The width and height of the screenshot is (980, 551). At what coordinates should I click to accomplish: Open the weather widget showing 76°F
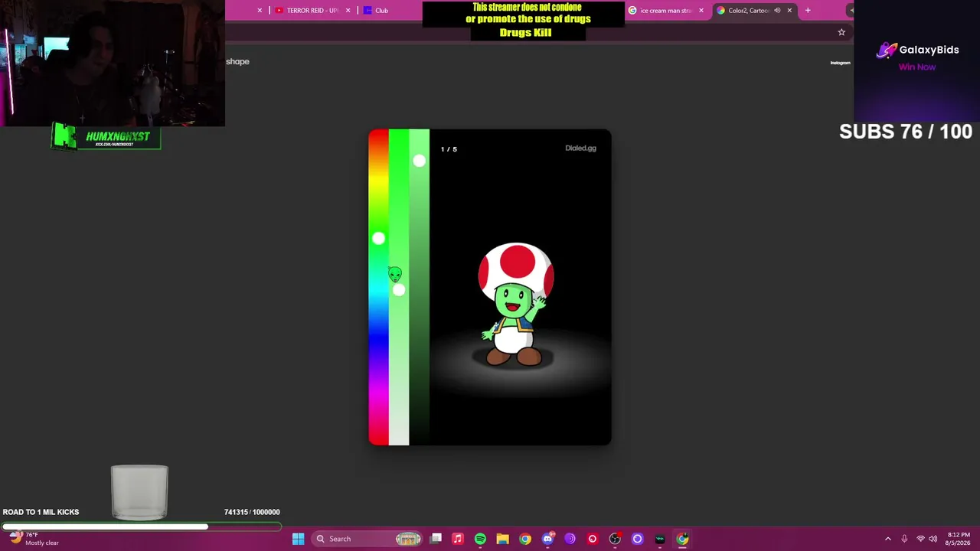click(x=34, y=539)
